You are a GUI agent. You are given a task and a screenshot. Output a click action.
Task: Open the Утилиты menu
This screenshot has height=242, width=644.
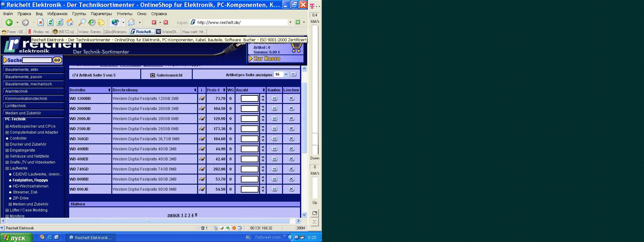point(124,14)
